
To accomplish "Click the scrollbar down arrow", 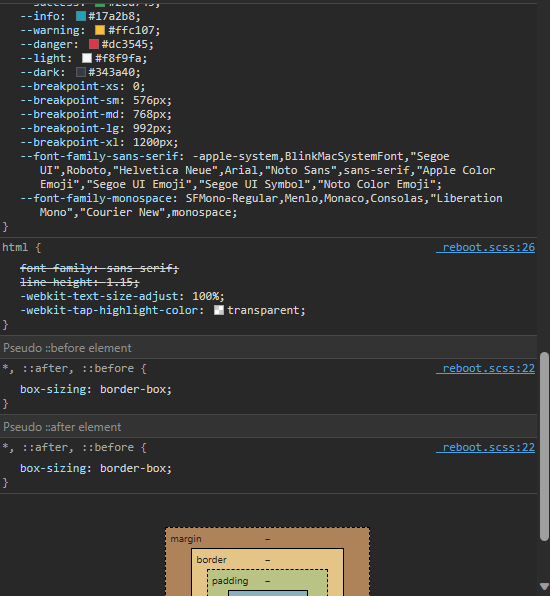I will (544, 586).
